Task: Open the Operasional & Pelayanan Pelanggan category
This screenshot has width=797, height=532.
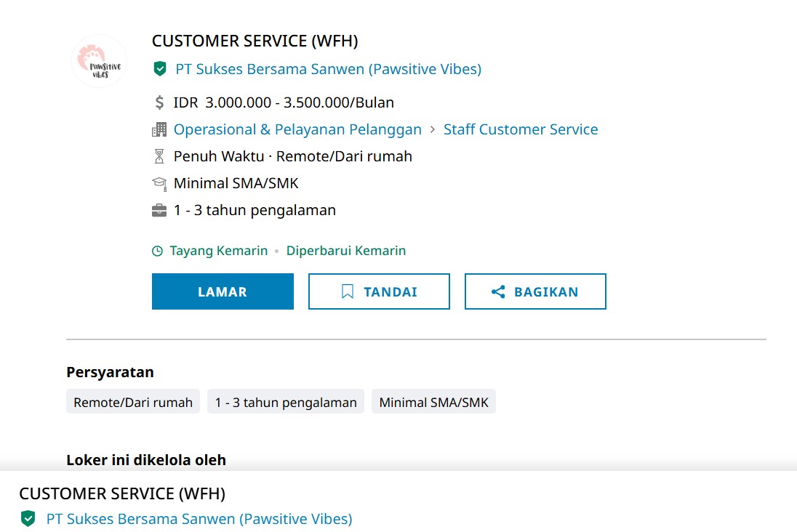Action: tap(298, 129)
